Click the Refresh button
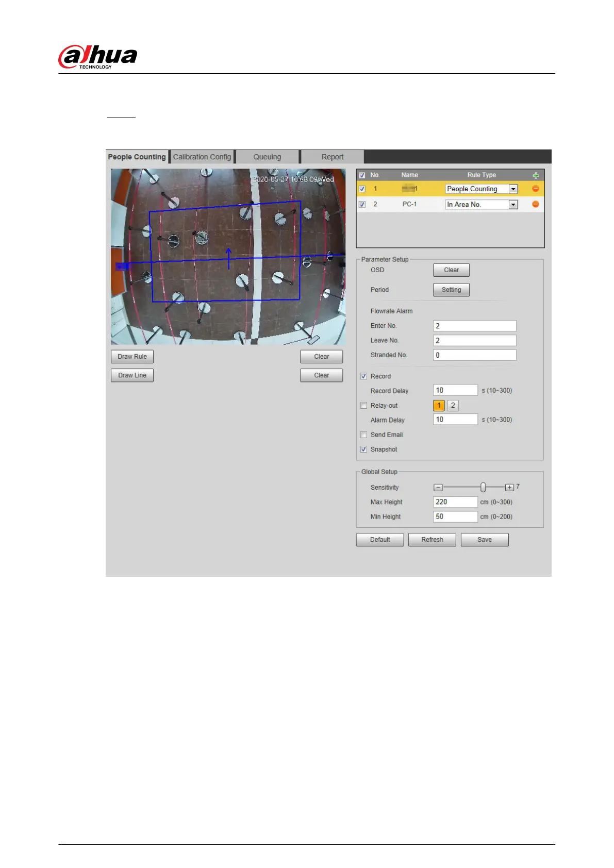This screenshot has height=868, width=614. pyautogui.click(x=432, y=540)
